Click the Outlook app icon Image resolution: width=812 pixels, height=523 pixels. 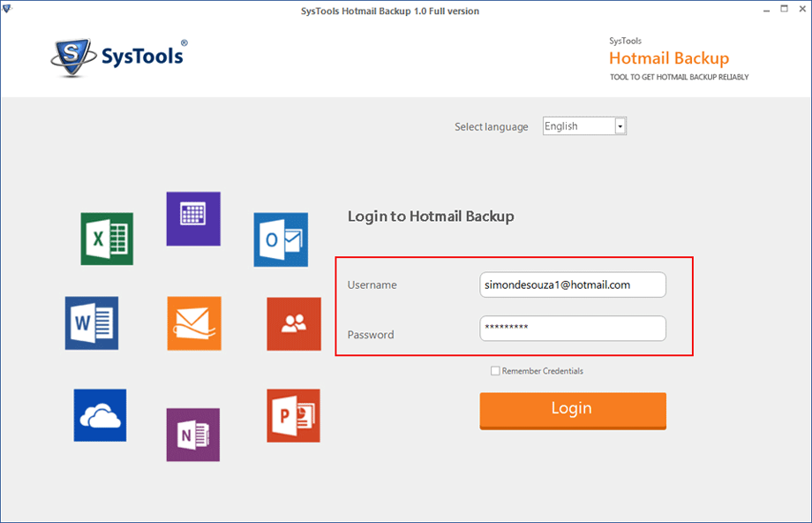[x=281, y=239]
